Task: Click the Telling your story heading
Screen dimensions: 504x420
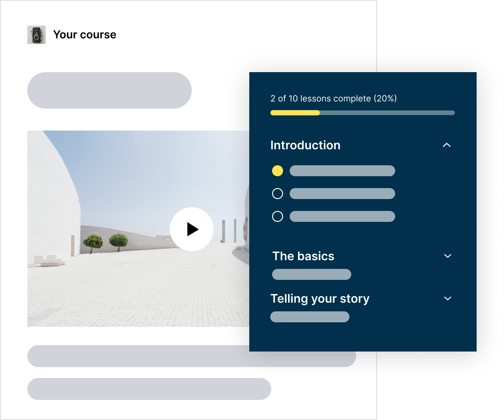Action: [320, 298]
